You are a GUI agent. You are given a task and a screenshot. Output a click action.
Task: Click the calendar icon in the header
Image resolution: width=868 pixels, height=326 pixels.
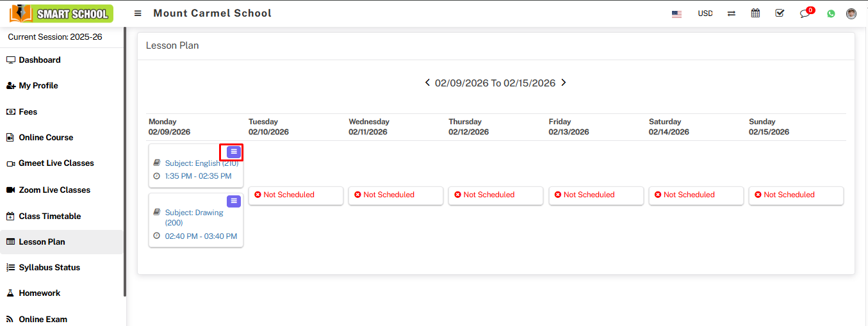[x=755, y=13]
